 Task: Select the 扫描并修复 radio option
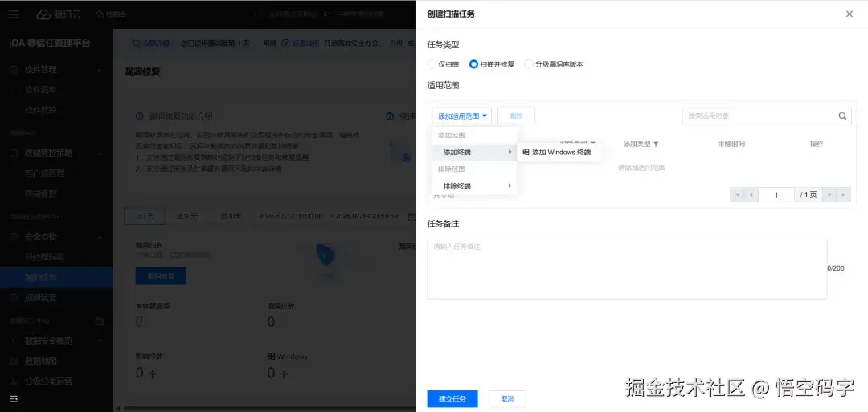pos(473,64)
